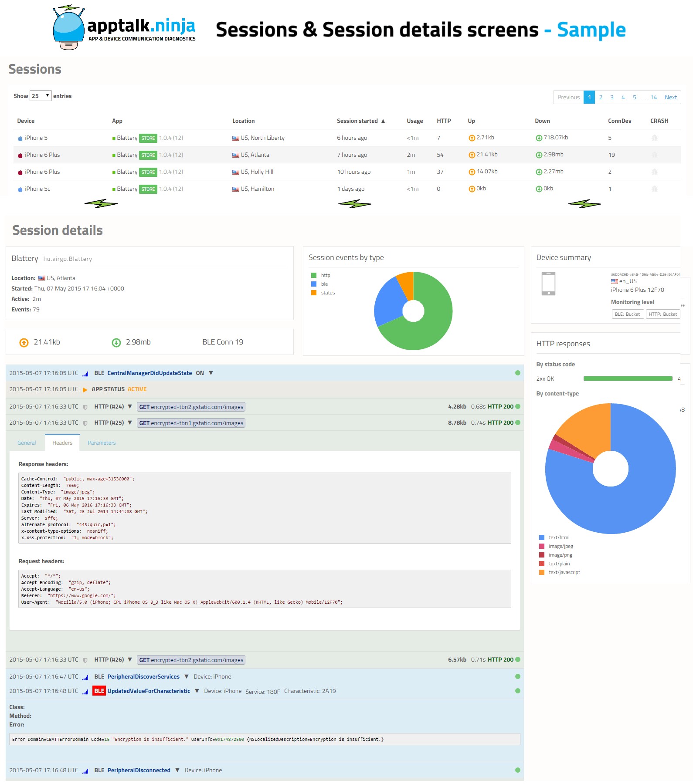The height and width of the screenshot is (784, 693).
Task: Click the green download icon beside 2.98mb summary
Action: (116, 343)
